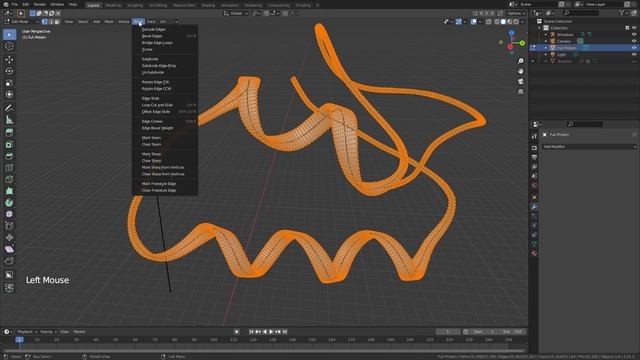Expand the Light item in outliner
640x360 pixels.
tap(546, 54)
